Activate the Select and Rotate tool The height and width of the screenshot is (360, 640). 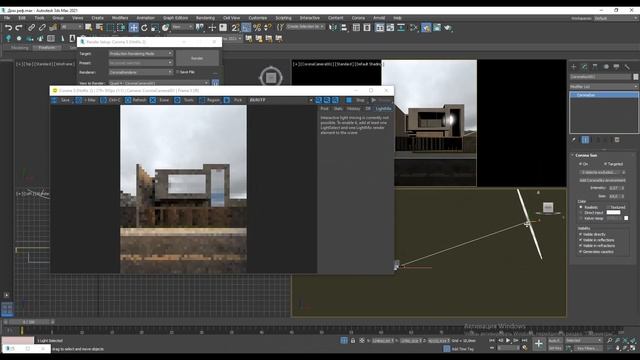pyautogui.click(x=144, y=27)
